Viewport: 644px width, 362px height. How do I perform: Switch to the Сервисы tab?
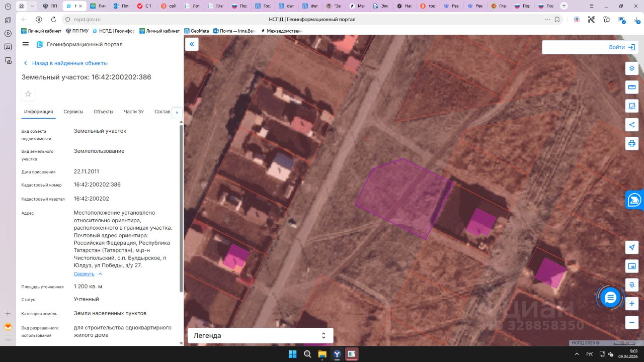[x=73, y=112]
